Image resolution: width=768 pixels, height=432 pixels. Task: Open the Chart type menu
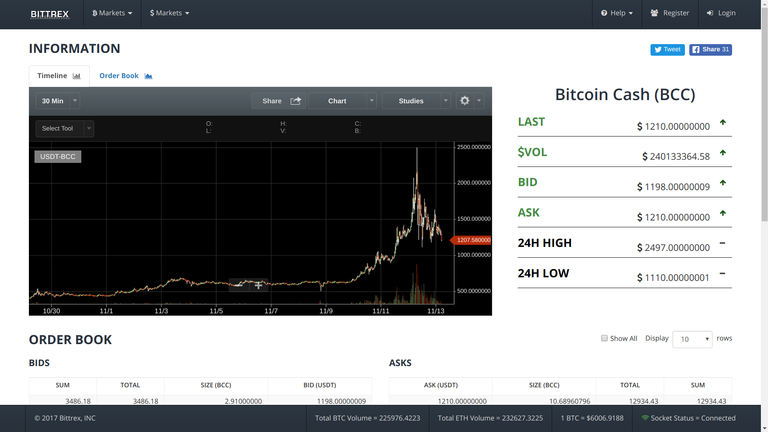337,101
